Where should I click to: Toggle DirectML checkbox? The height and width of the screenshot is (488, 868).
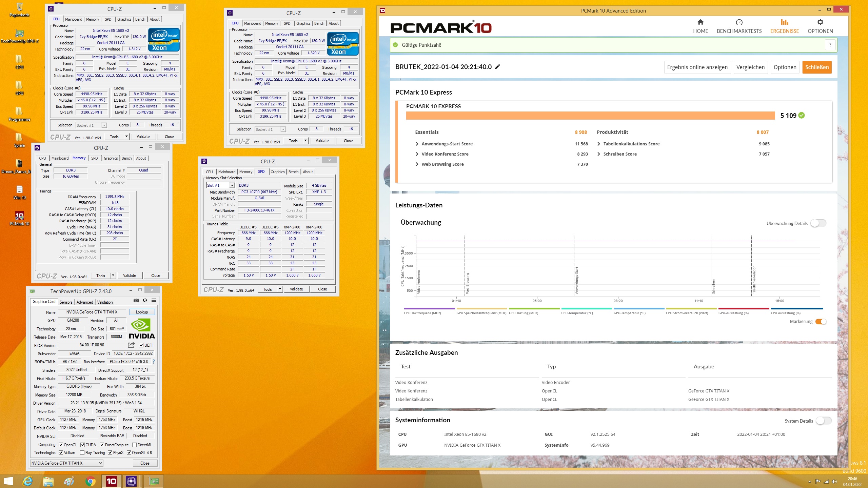(135, 445)
